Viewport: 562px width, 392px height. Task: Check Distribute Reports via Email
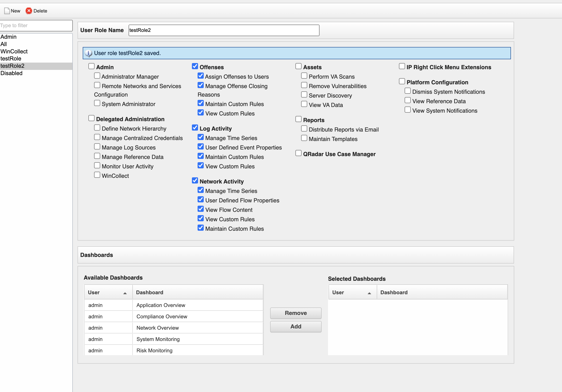[304, 129]
